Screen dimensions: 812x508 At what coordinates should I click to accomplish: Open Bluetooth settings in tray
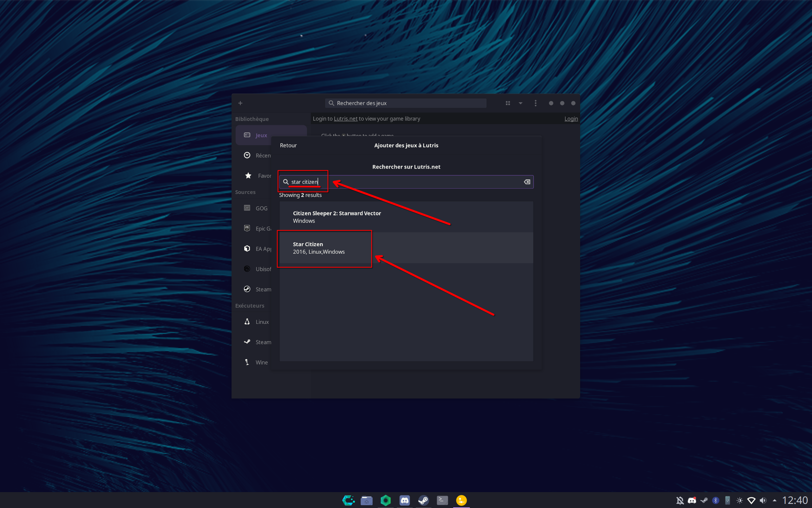pos(716,501)
